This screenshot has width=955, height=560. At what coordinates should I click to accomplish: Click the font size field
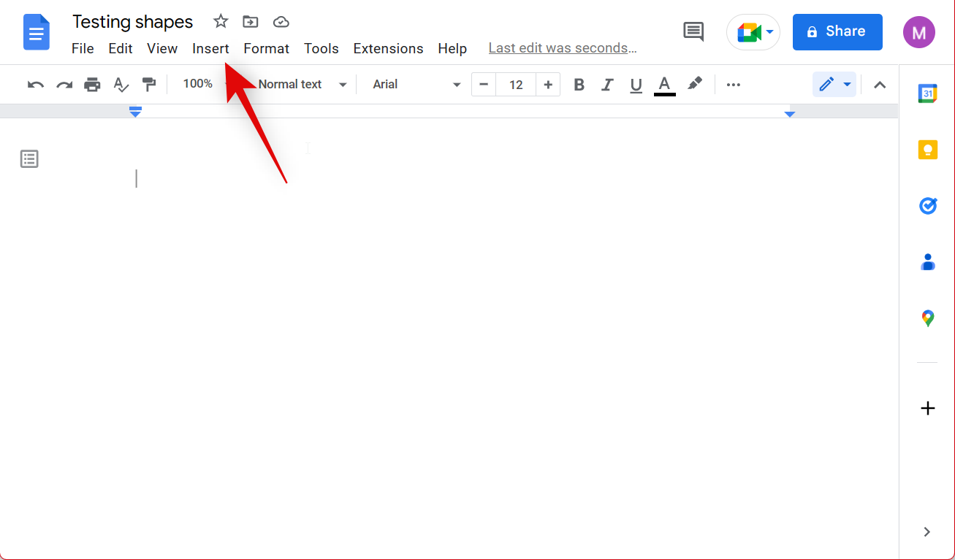pos(516,85)
